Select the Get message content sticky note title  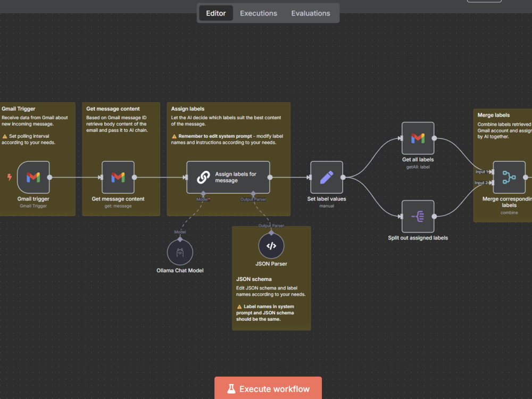coord(113,109)
